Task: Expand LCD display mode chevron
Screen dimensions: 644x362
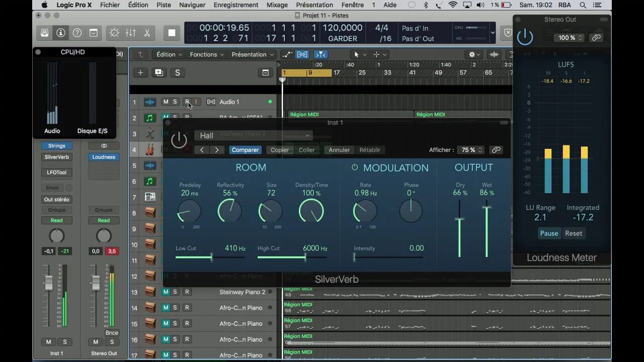Action: coord(493,33)
